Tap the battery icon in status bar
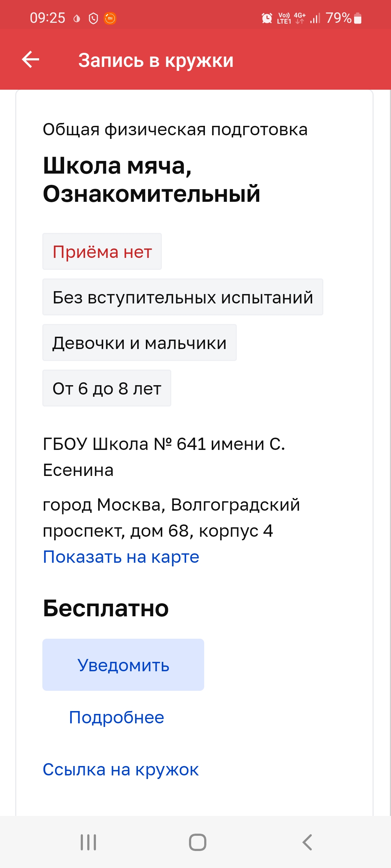Image resolution: width=391 pixels, height=868 pixels. coord(358,18)
